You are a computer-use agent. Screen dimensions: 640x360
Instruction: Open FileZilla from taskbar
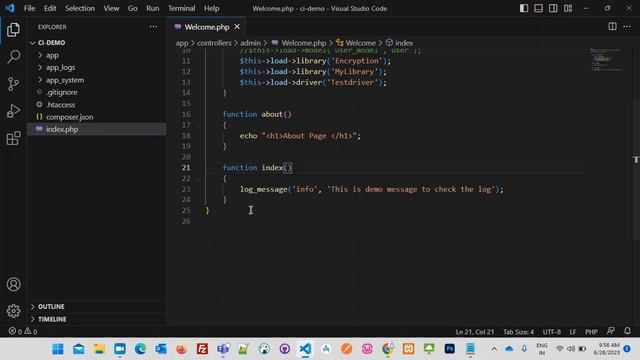[x=202, y=349]
